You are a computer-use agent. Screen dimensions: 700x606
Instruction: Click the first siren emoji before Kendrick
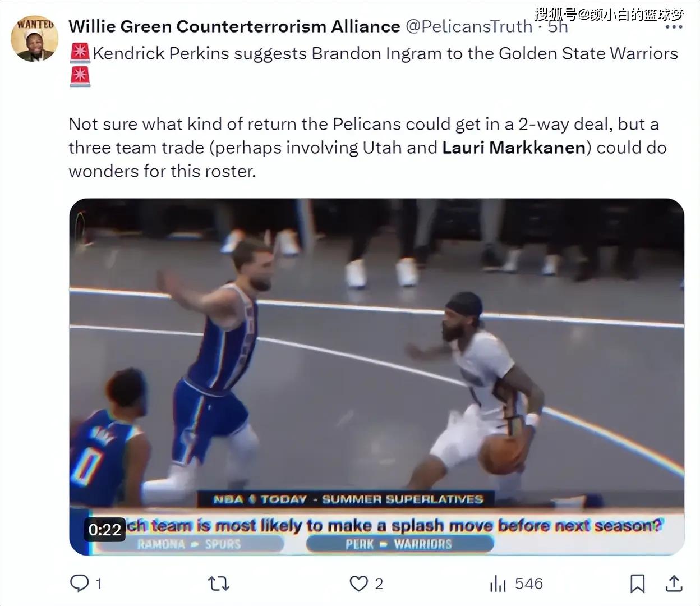pos(80,53)
